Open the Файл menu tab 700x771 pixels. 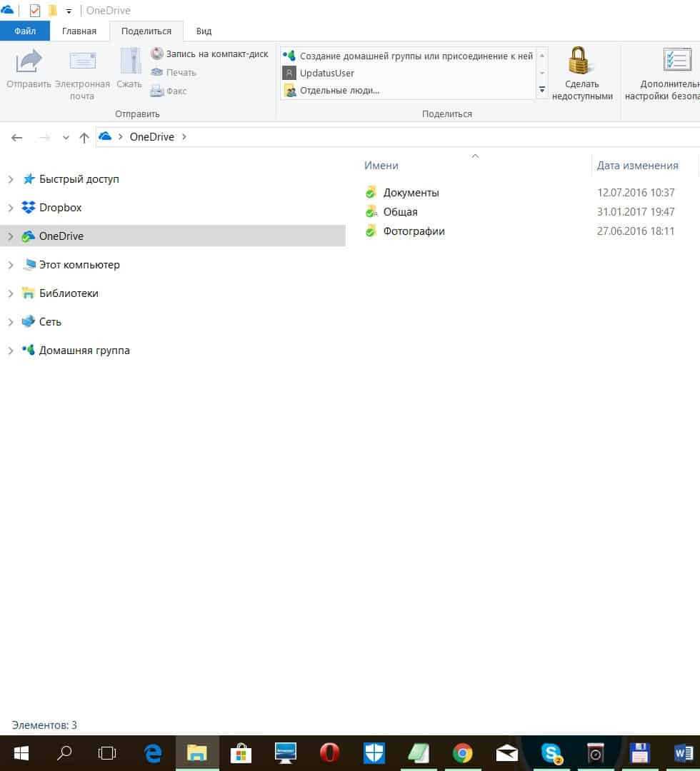pos(24,31)
